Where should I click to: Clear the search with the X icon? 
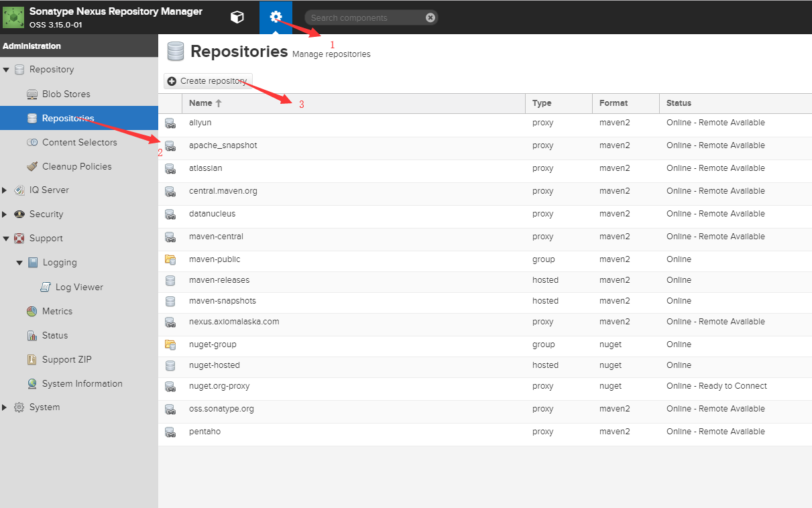(430, 17)
